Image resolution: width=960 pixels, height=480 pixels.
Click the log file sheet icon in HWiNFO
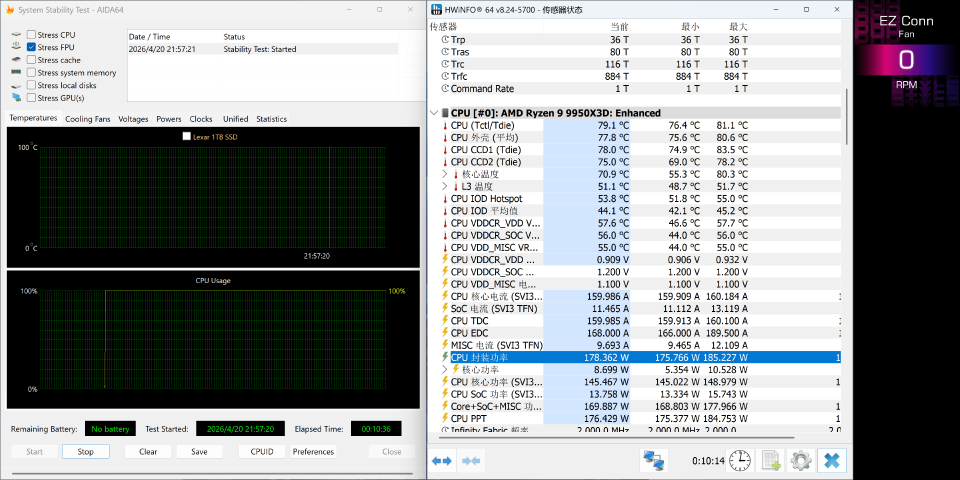coord(771,460)
